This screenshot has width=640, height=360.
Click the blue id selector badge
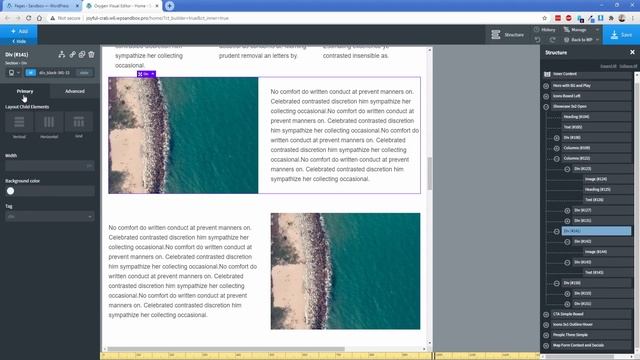[30, 73]
